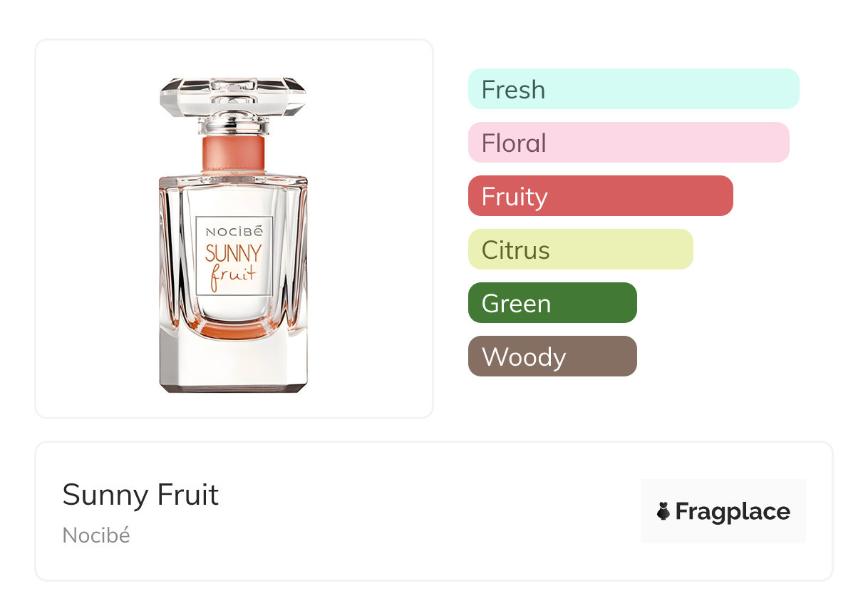Viewport: 868px width, 616px height.
Task: Select the Floral accord bar
Action: pos(628,143)
